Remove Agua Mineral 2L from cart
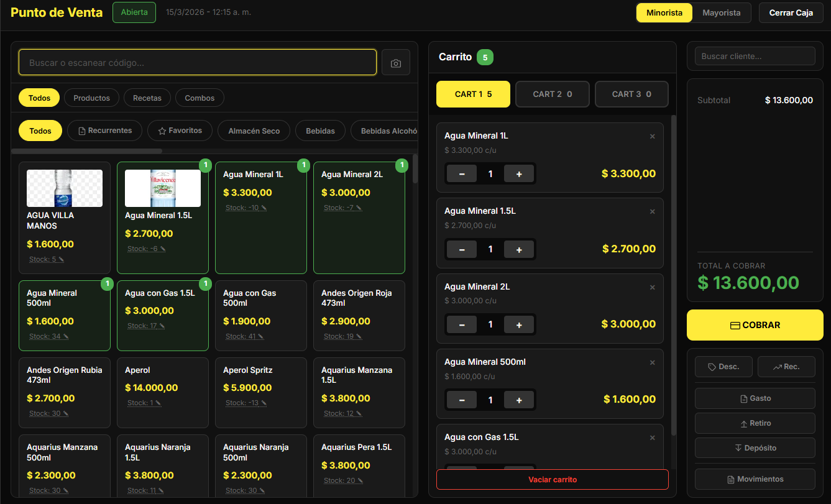Screen dimensions: 831x504 (x=652, y=288)
